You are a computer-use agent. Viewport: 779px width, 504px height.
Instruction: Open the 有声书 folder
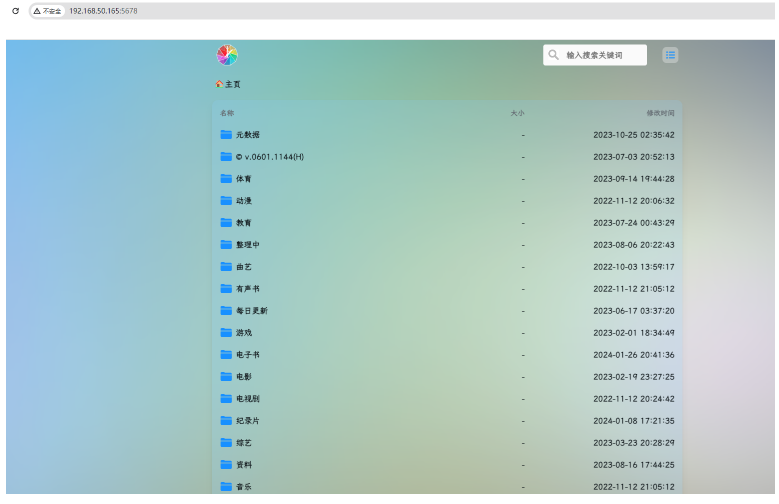coord(247,289)
